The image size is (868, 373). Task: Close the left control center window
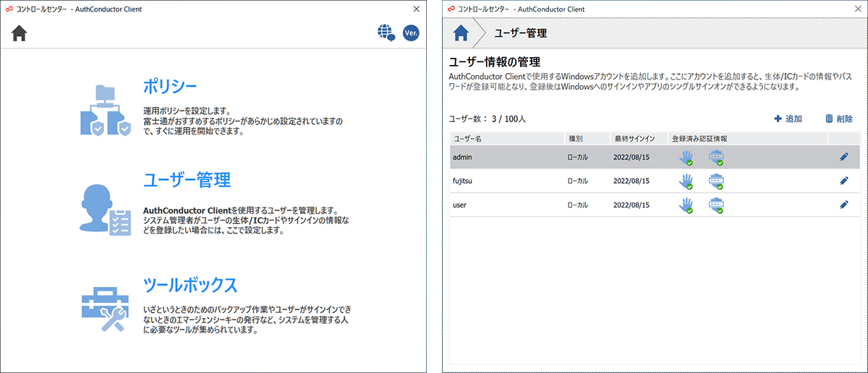click(416, 9)
